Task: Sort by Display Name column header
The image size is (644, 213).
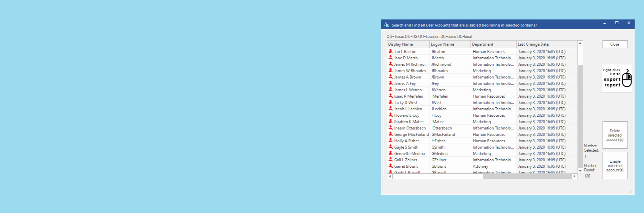Action: (x=408, y=44)
